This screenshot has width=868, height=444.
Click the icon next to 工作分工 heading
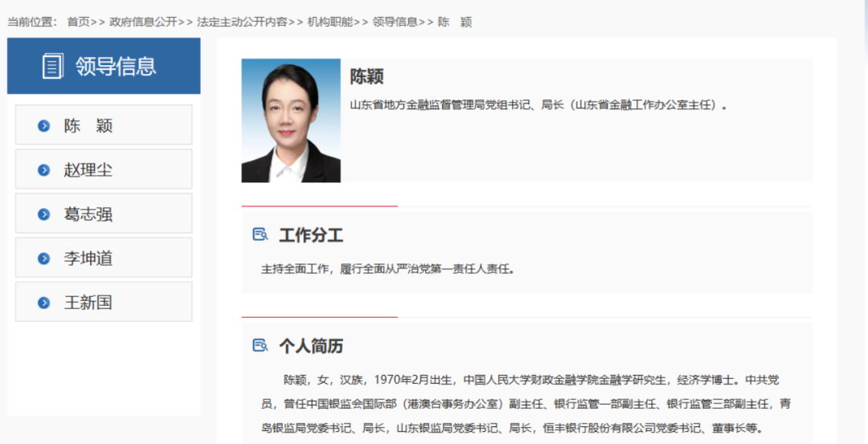coord(260,235)
